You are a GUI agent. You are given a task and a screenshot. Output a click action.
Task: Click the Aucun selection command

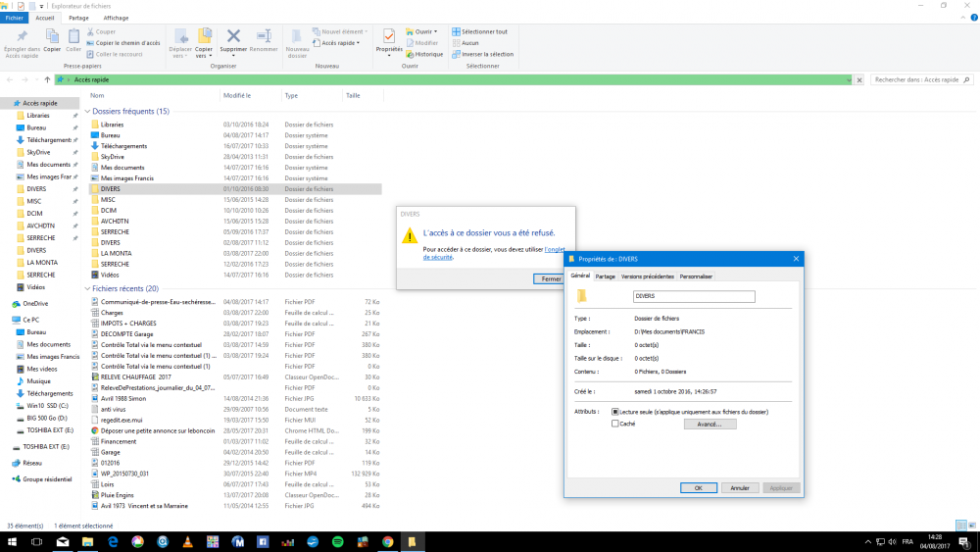point(465,42)
